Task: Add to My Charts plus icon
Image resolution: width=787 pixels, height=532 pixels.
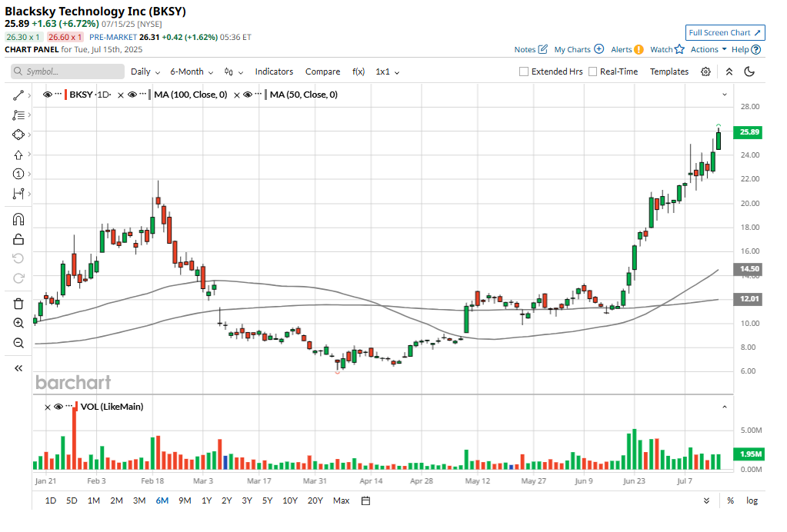Action: 599,49
